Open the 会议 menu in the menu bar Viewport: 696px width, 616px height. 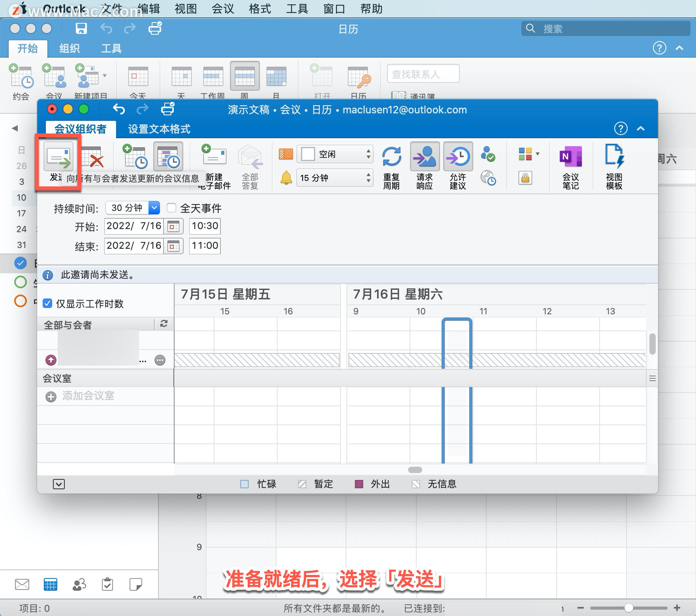coord(223,9)
